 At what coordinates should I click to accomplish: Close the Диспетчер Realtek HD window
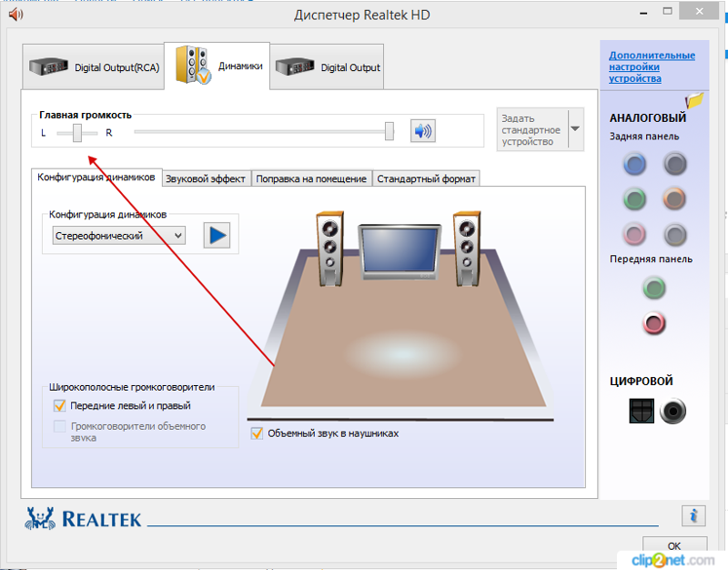pos(700,12)
